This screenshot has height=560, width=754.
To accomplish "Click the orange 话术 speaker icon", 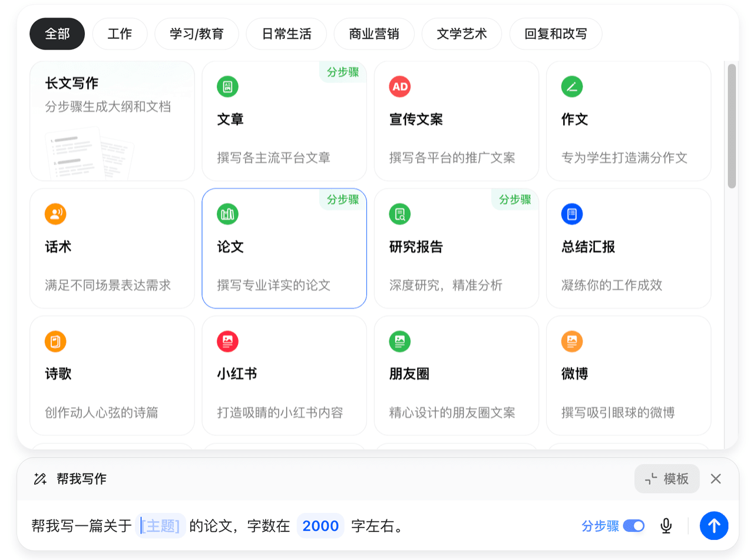I will click(55, 214).
